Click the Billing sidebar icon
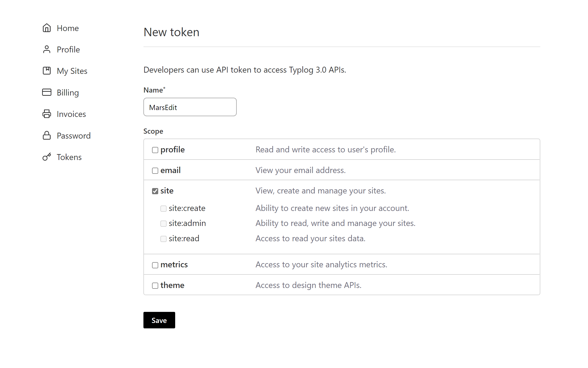This screenshot has height=368, width=588. tap(46, 92)
